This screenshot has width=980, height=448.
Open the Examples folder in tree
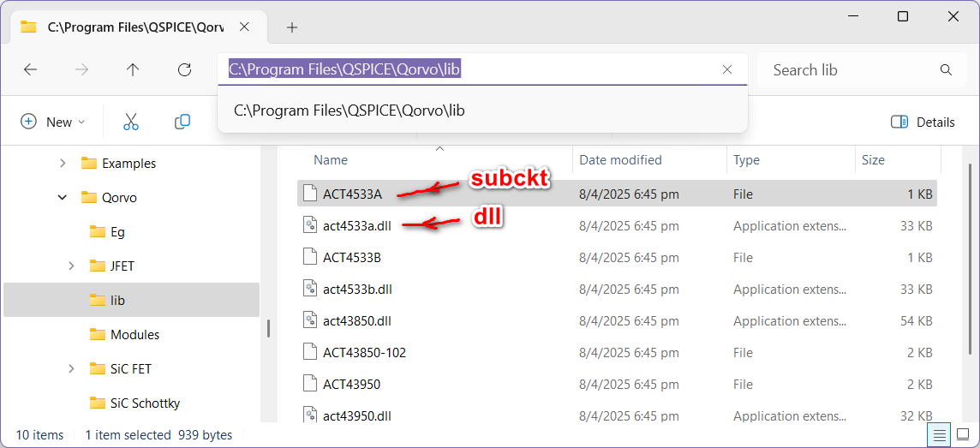click(128, 163)
